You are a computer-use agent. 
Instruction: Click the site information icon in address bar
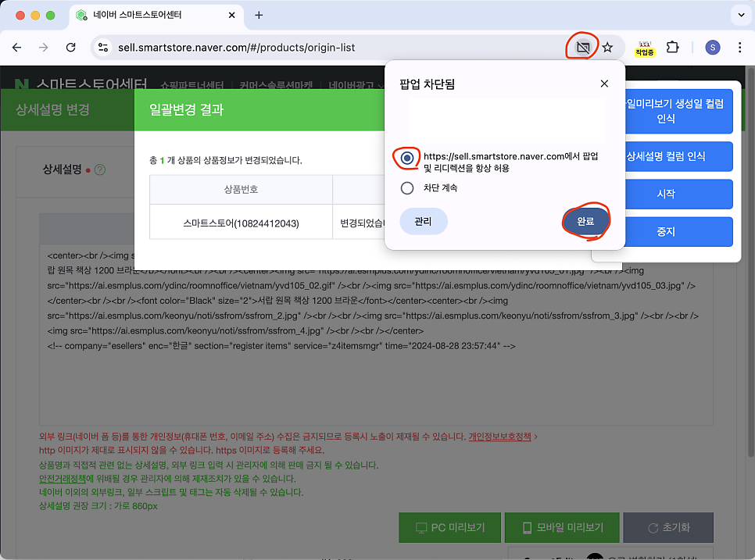102,48
